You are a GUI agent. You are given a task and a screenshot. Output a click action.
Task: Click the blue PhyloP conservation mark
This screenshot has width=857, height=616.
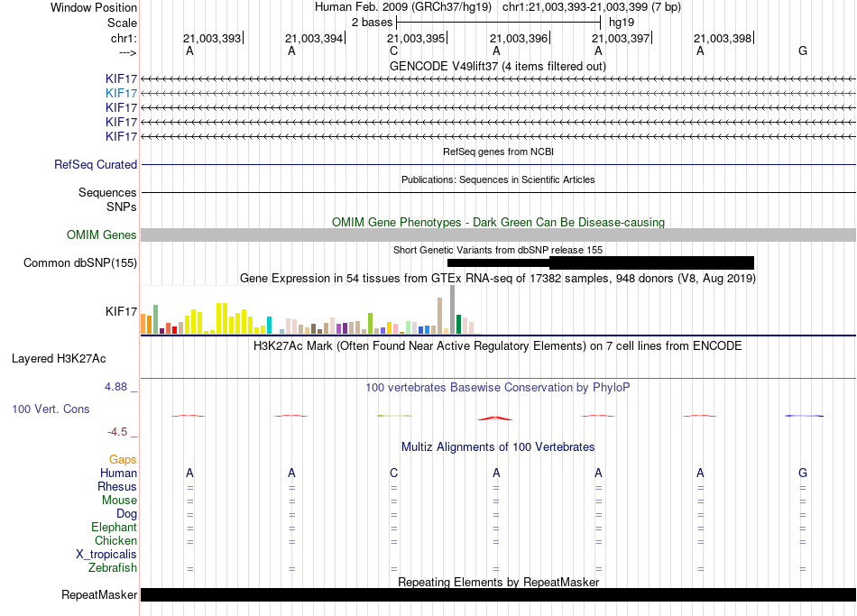(804, 416)
